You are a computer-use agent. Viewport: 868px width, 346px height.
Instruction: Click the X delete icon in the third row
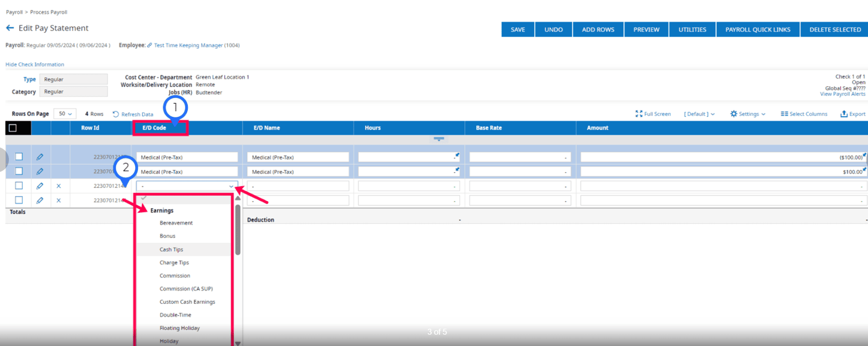coord(59,186)
